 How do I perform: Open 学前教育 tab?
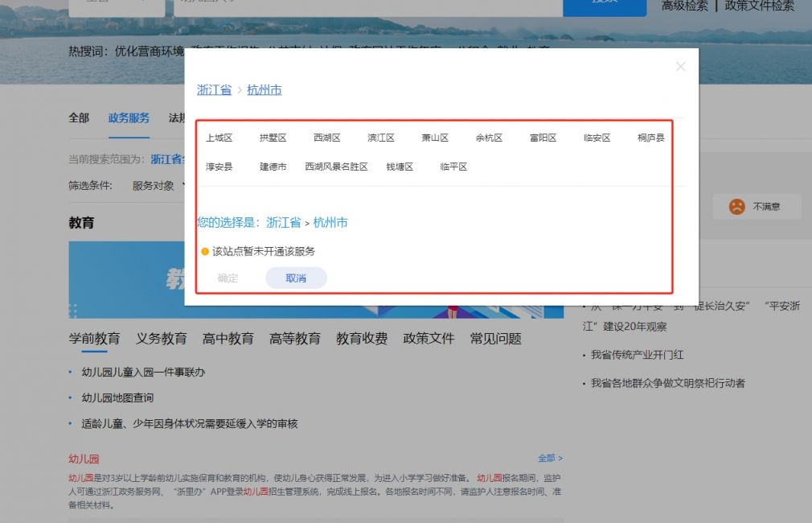click(94, 339)
